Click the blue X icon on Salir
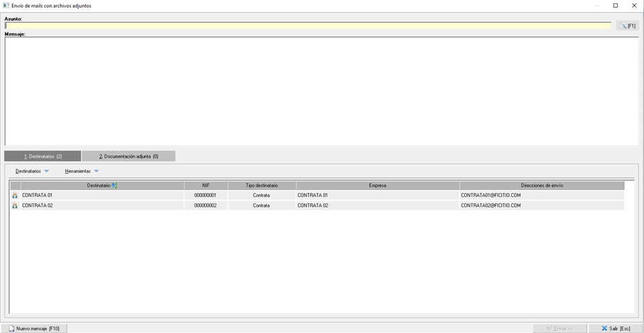The width and height of the screenshot is (644, 333). click(604, 328)
